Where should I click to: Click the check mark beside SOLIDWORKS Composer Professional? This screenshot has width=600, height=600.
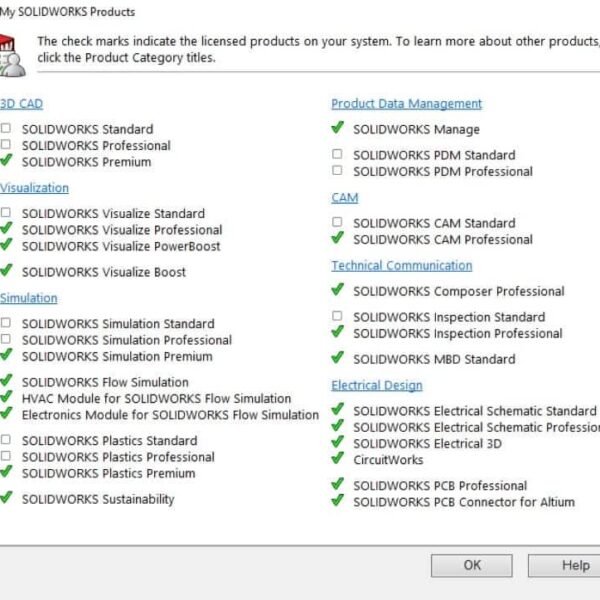click(338, 290)
